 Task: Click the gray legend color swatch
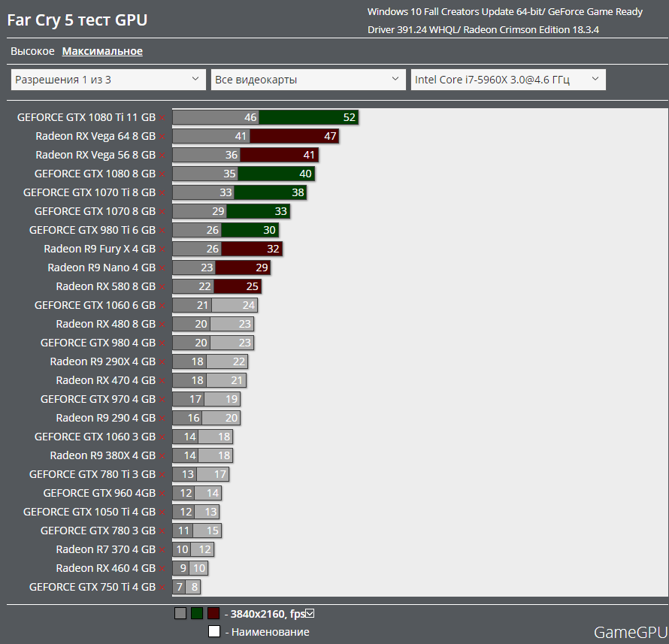(180, 613)
